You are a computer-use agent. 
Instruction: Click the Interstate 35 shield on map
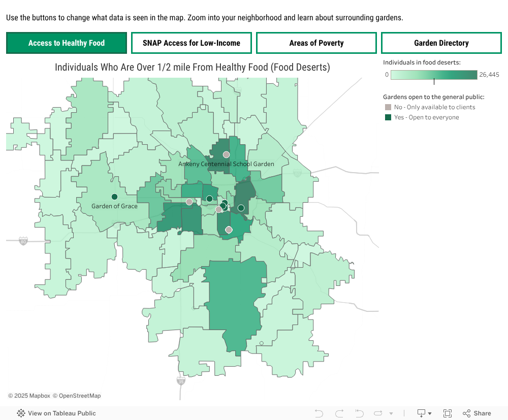(181, 381)
